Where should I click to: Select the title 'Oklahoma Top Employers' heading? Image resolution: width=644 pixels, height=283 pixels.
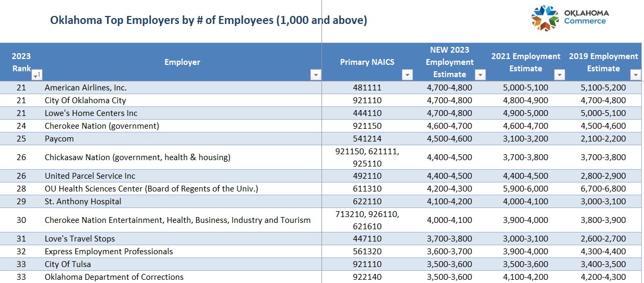(x=208, y=21)
